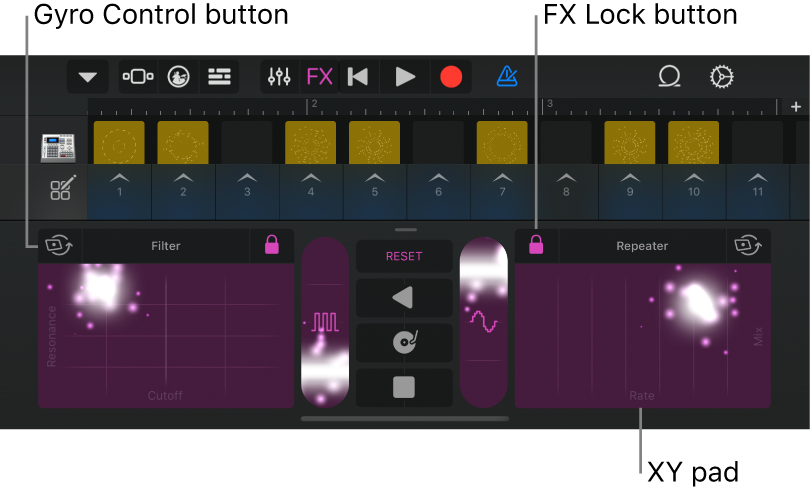This screenshot has height=500, width=812.
Task: Open the track controls mixer icon
Action: (x=279, y=77)
